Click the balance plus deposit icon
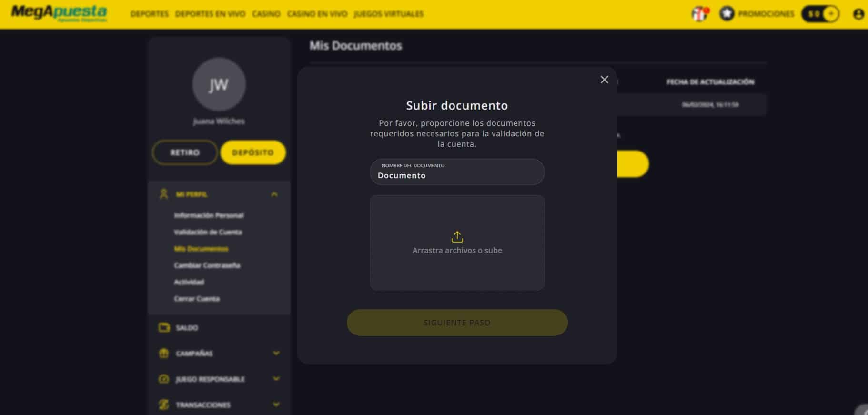Viewport: 868px width, 415px height. [831, 14]
